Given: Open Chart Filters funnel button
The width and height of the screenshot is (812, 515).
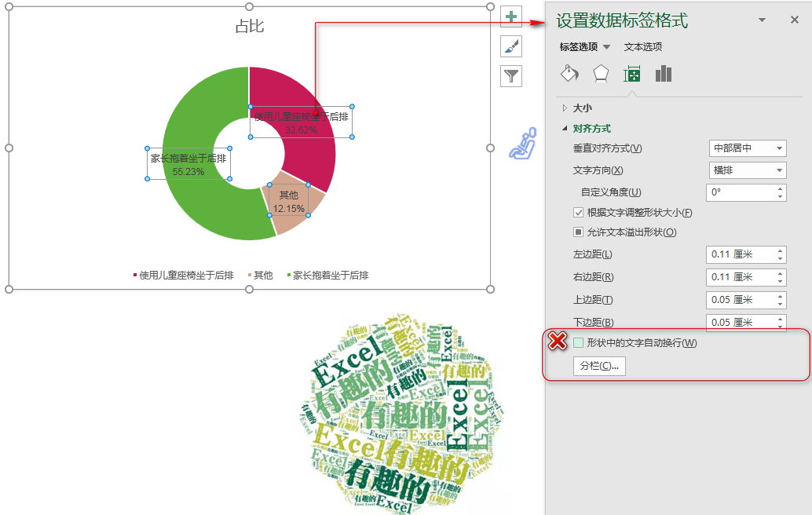Looking at the screenshot, I should [511, 77].
